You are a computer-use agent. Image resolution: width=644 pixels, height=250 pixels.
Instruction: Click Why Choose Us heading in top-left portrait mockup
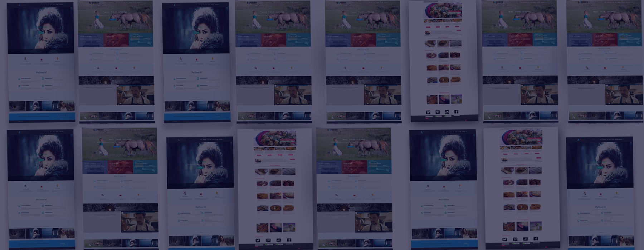41,72
